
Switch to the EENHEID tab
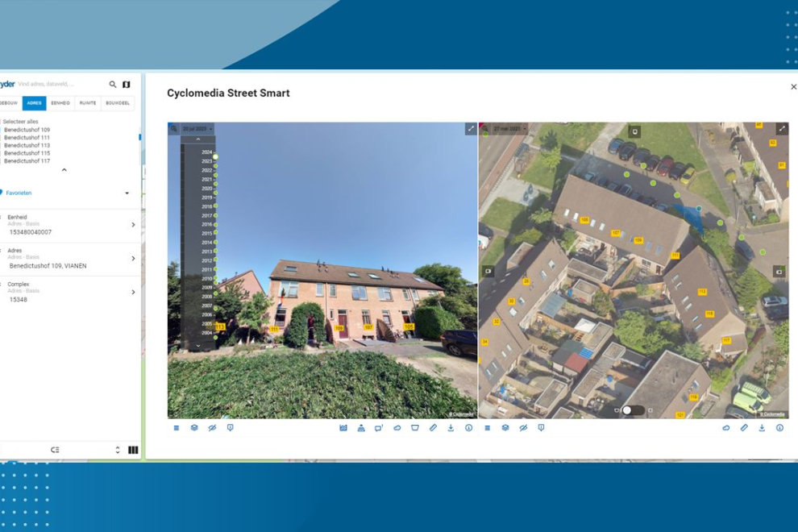click(60, 103)
